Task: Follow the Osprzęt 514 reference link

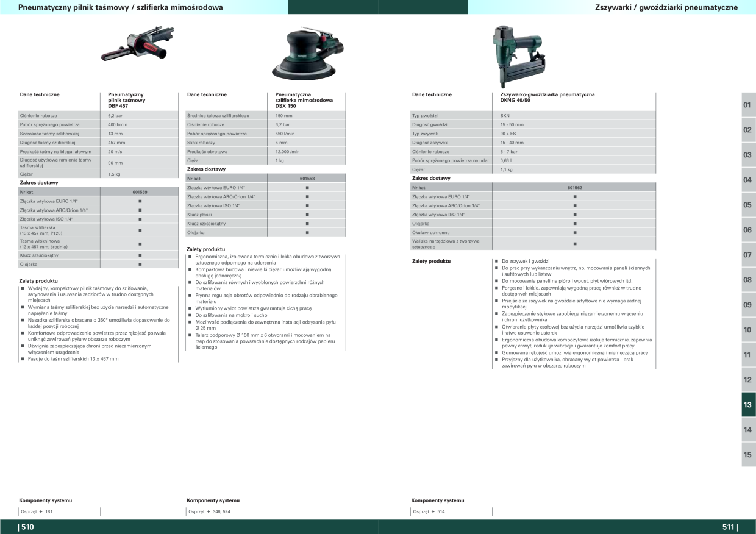Action: pyautogui.click(x=429, y=511)
